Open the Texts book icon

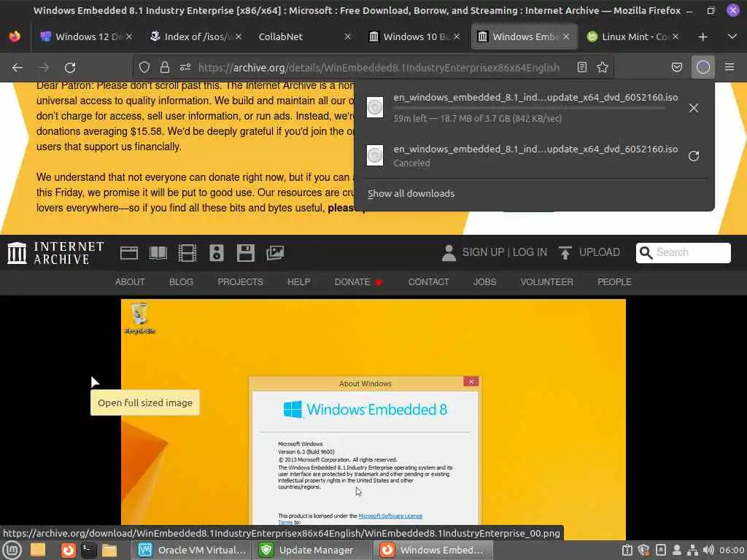click(158, 253)
